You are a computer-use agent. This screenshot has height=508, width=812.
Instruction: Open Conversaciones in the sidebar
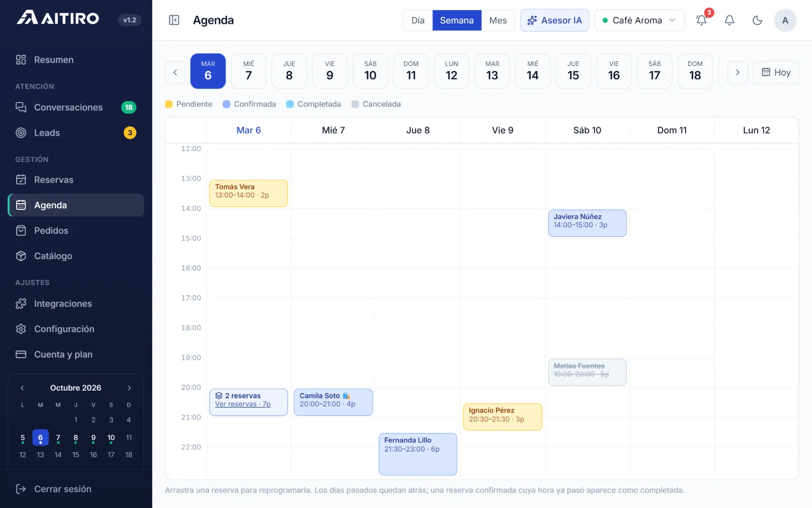click(76, 107)
